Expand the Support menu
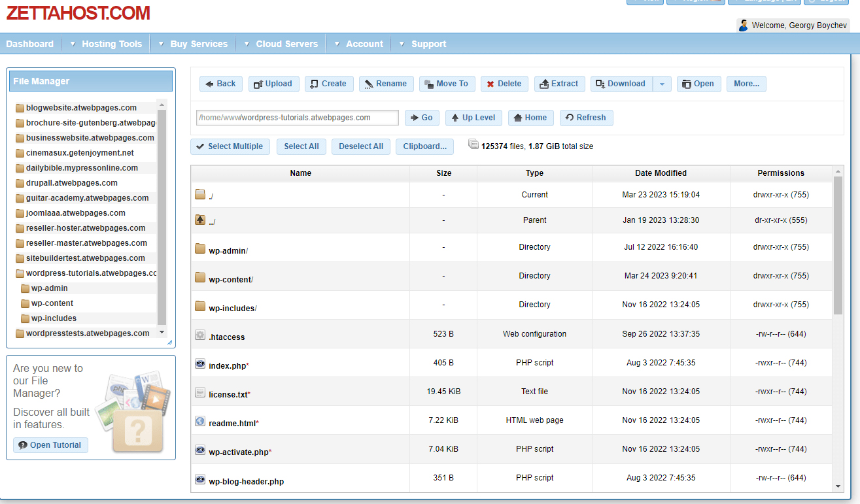This screenshot has height=504, width=860. [x=422, y=44]
